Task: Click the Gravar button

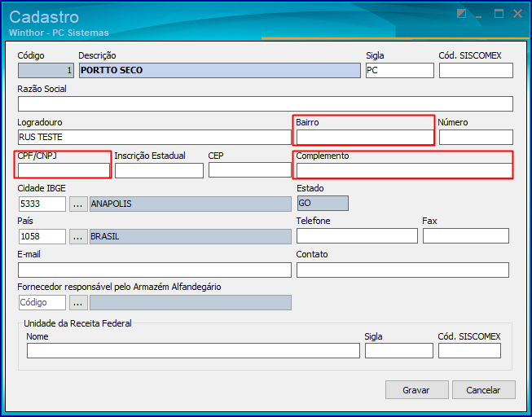Action: click(416, 390)
